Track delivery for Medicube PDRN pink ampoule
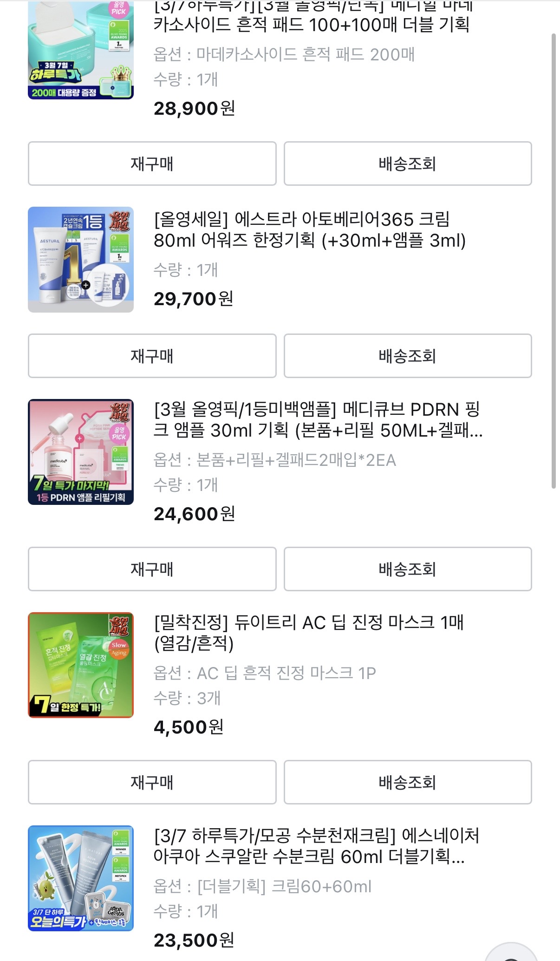 coord(407,569)
